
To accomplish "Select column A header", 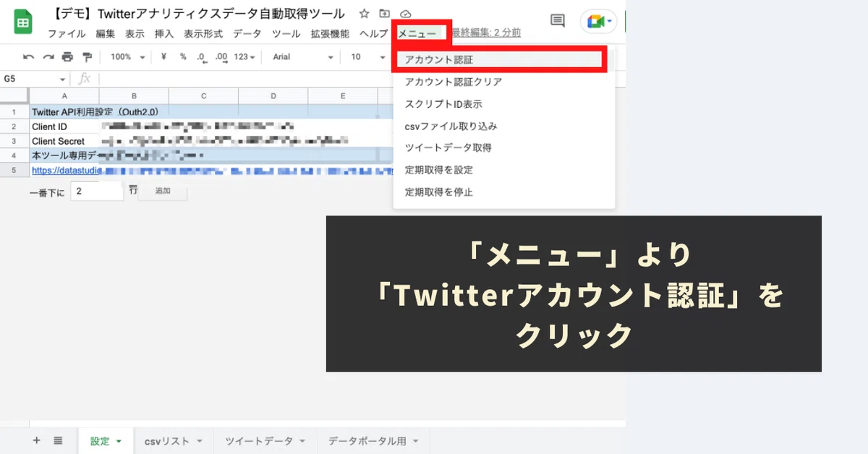I will pyautogui.click(x=64, y=96).
